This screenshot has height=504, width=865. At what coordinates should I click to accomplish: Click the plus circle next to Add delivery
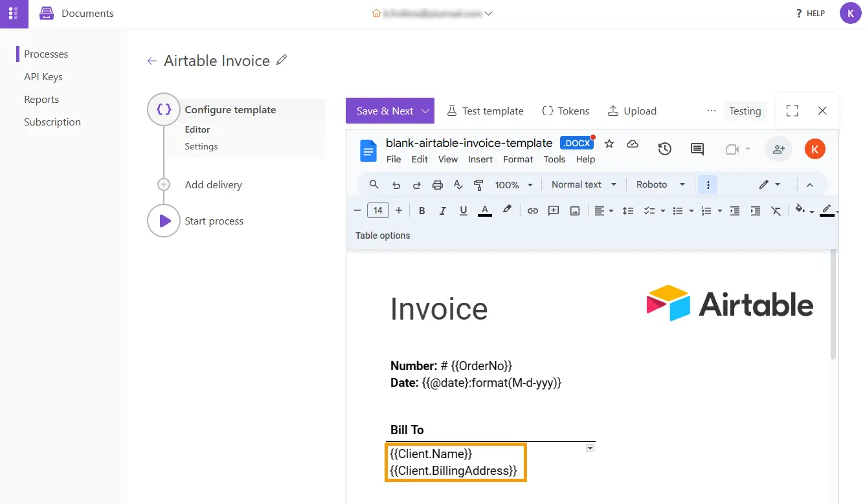[x=164, y=184]
